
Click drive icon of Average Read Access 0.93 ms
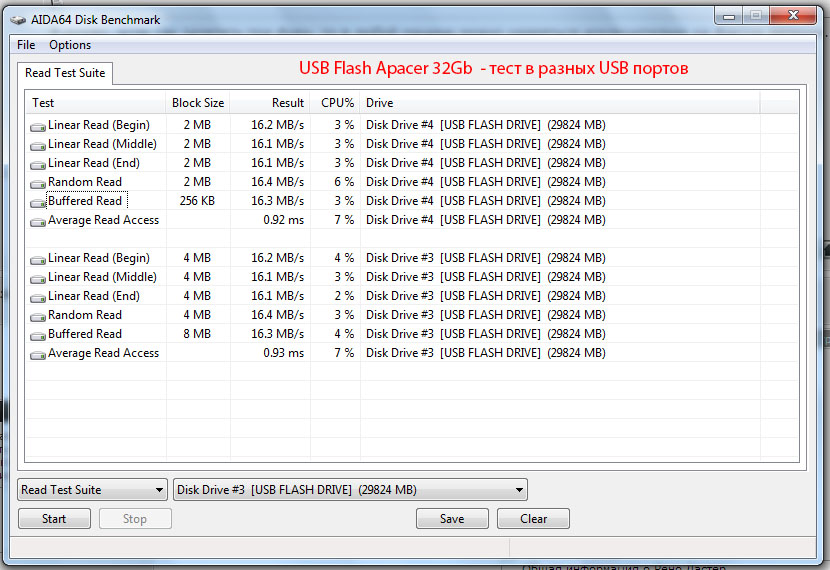[38, 354]
